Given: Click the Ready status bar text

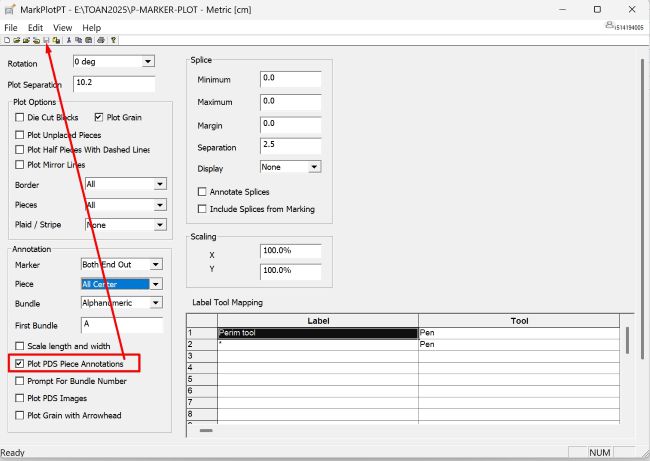Looking at the screenshot, I should point(12,453).
